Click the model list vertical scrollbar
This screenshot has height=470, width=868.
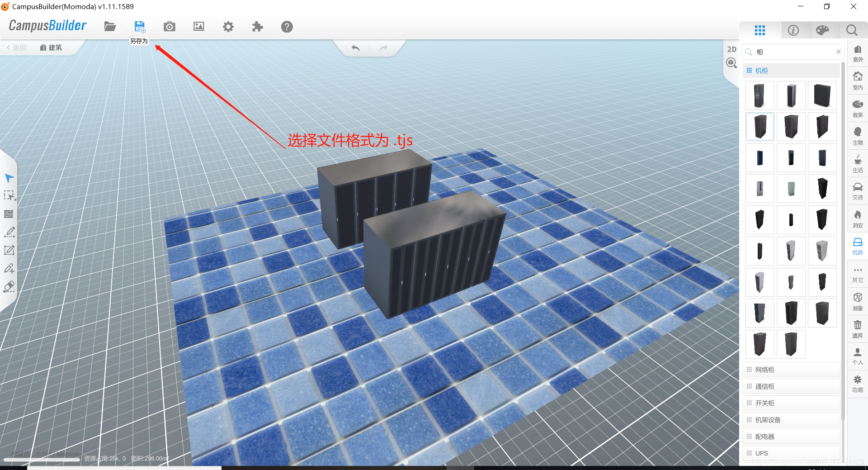pyautogui.click(x=843, y=242)
